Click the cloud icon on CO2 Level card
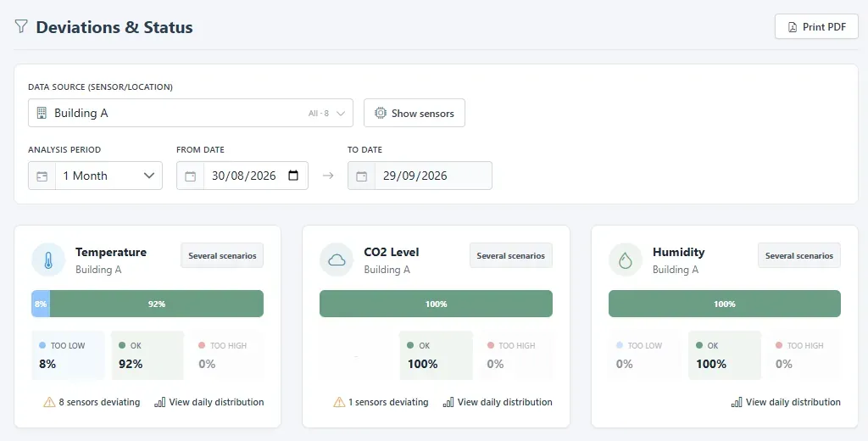 click(x=337, y=260)
